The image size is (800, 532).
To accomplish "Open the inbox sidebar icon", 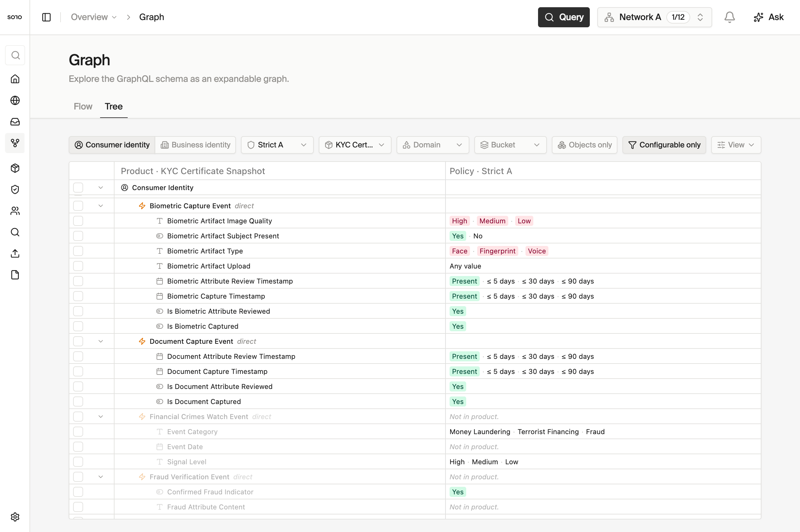I will pyautogui.click(x=15, y=122).
